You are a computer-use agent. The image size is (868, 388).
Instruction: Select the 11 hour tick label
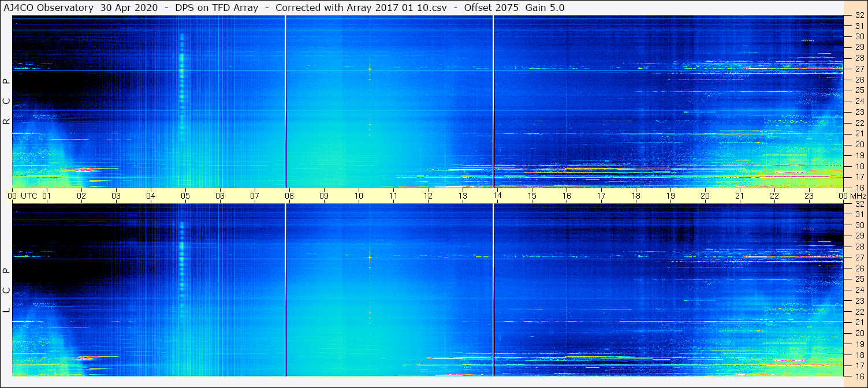point(393,196)
